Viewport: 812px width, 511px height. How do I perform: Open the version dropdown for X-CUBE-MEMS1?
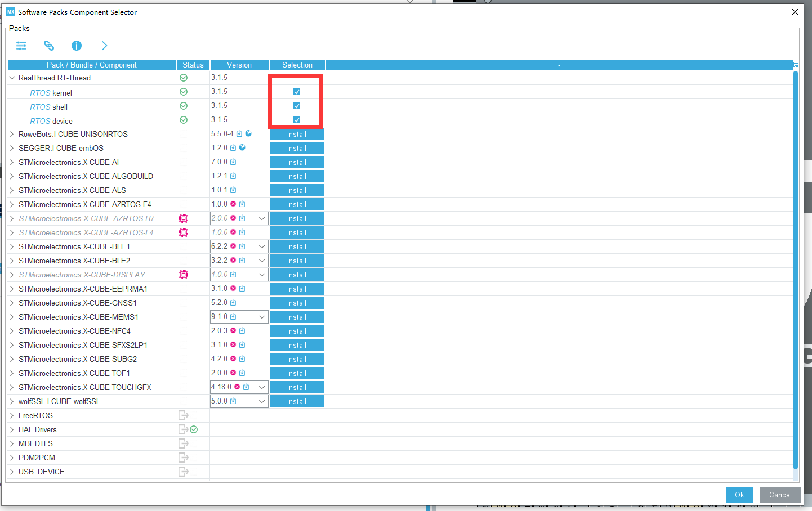(262, 317)
